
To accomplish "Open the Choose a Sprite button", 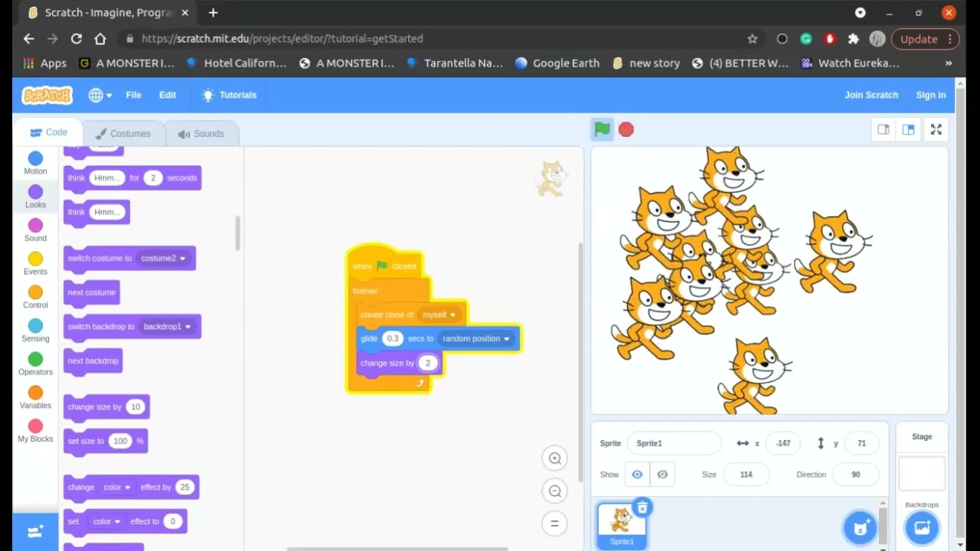I will pyautogui.click(x=861, y=527).
